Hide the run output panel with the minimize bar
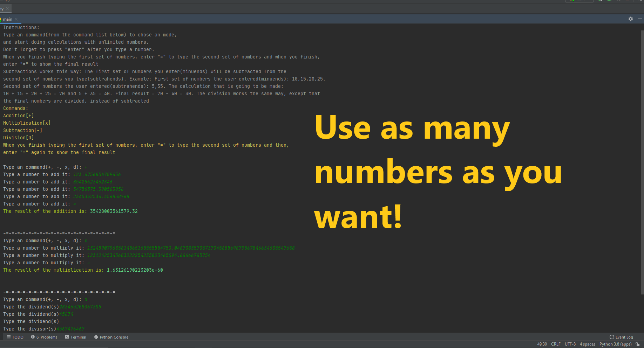 point(640,19)
